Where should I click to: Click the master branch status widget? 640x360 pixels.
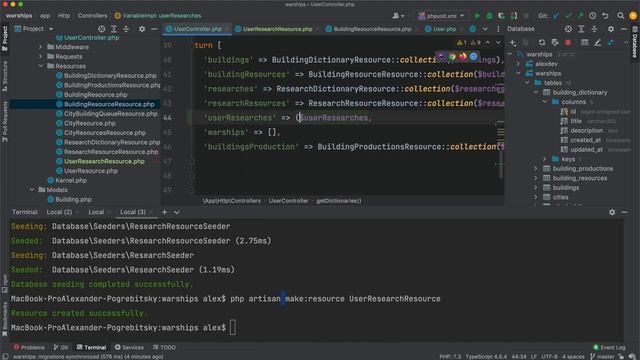[602, 356]
